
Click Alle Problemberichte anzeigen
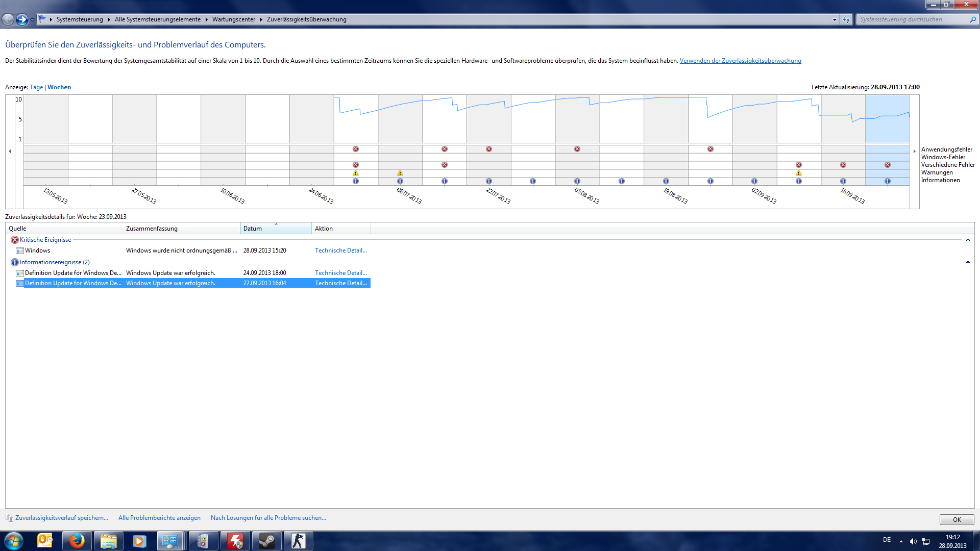pyautogui.click(x=159, y=518)
